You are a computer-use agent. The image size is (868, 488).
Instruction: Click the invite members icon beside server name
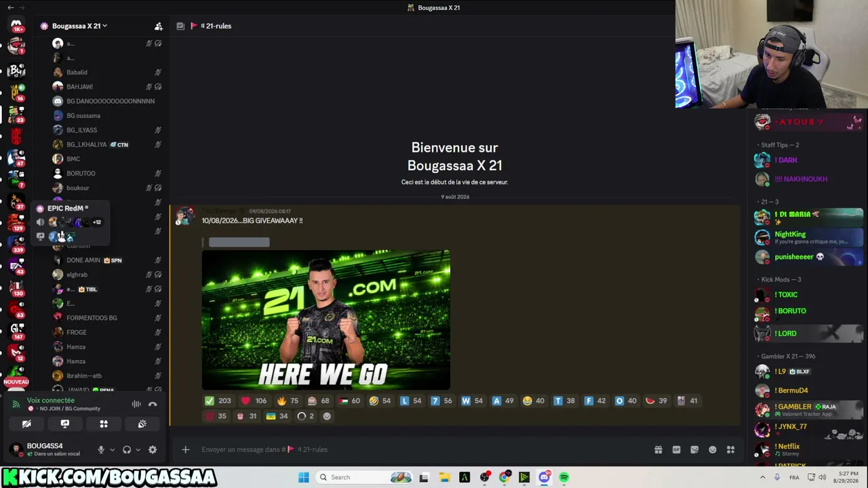coord(159,26)
